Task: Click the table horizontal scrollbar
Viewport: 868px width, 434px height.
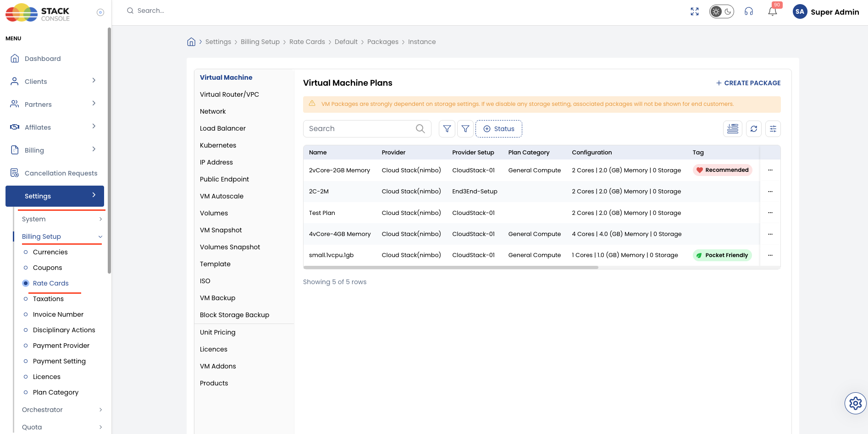Action: tap(451, 267)
